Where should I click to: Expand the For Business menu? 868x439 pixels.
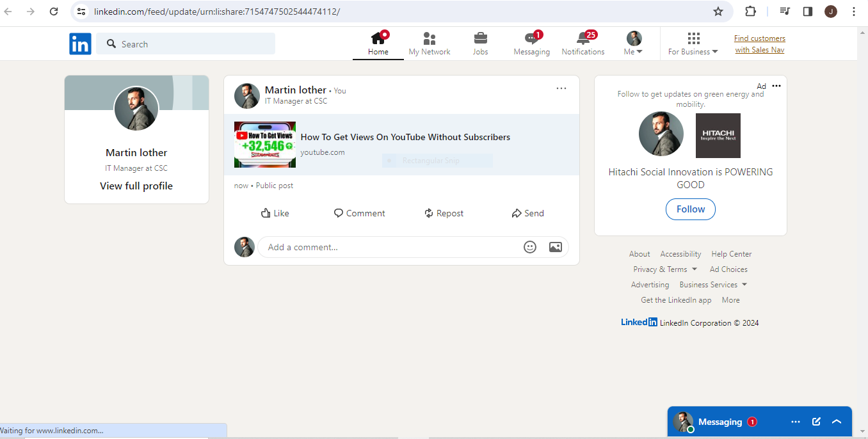pyautogui.click(x=693, y=44)
